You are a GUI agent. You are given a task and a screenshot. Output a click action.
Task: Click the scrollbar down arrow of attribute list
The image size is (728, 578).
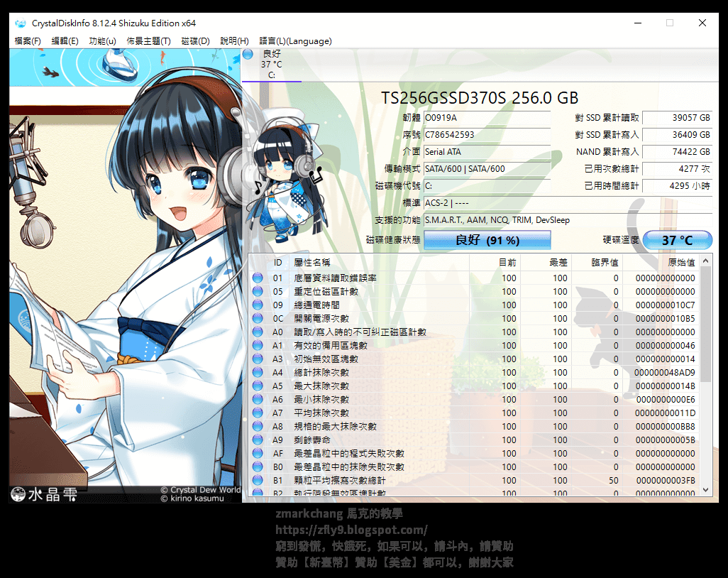(x=706, y=490)
